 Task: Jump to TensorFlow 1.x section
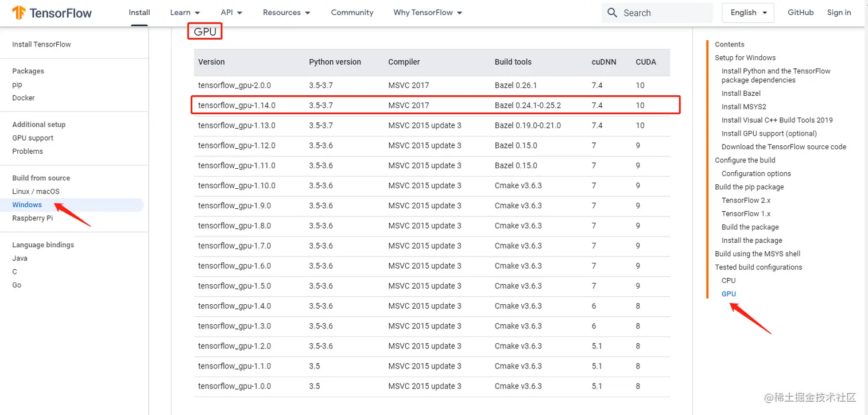[746, 214]
